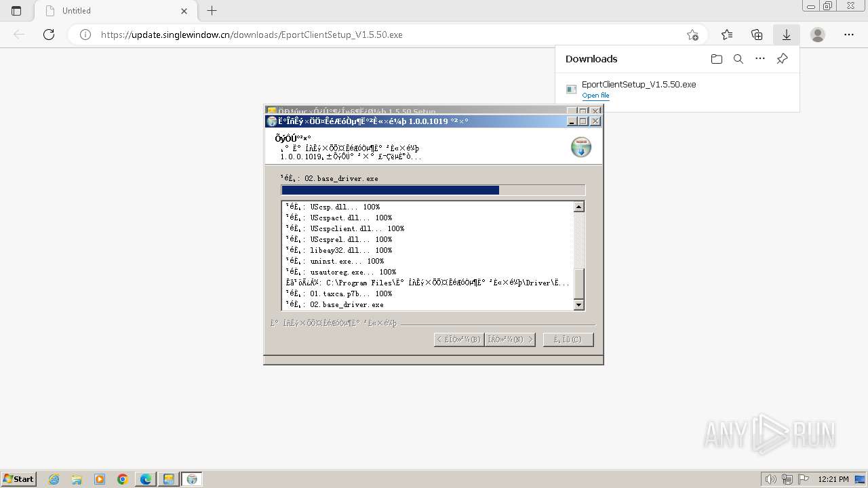The height and width of the screenshot is (488, 868).
Task: Click the EportClientSetup file icon in Downloads
Action: 572,89
